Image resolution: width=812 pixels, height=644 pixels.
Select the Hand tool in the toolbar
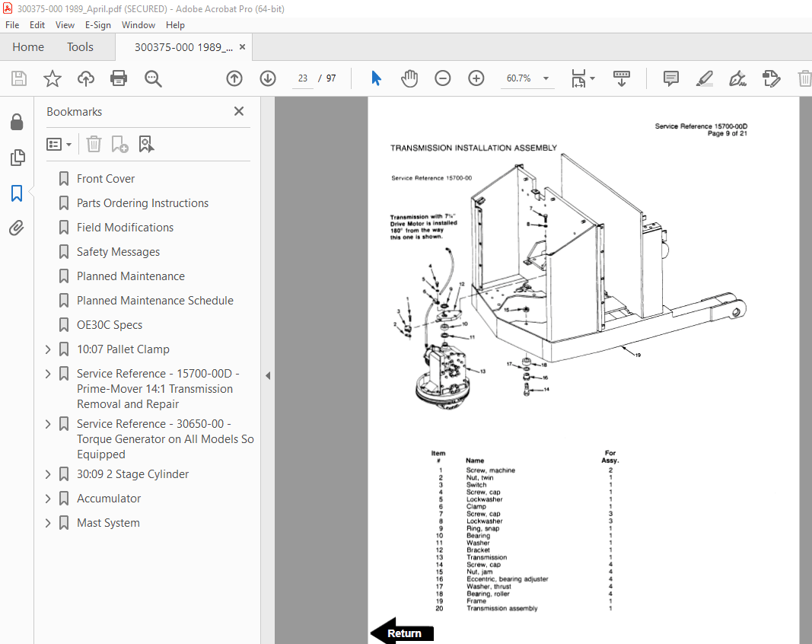(x=409, y=78)
